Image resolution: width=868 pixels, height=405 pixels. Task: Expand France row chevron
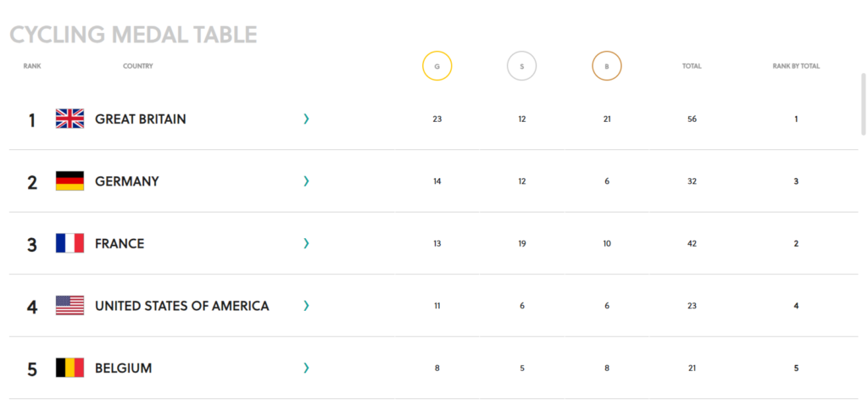(306, 243)
